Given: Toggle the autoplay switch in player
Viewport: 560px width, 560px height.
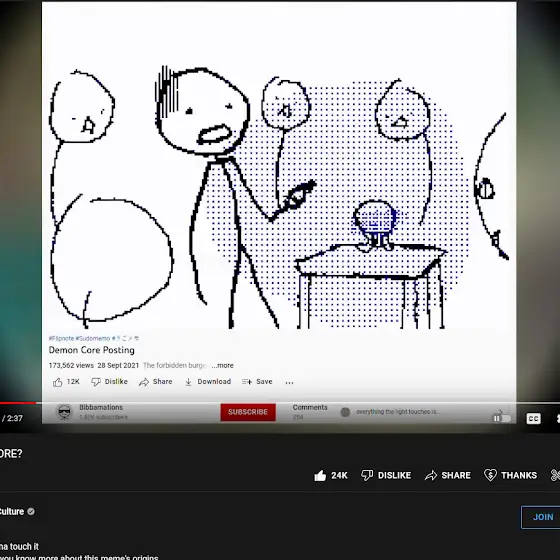Looking at the screenshot, I should tap(502, 418).
